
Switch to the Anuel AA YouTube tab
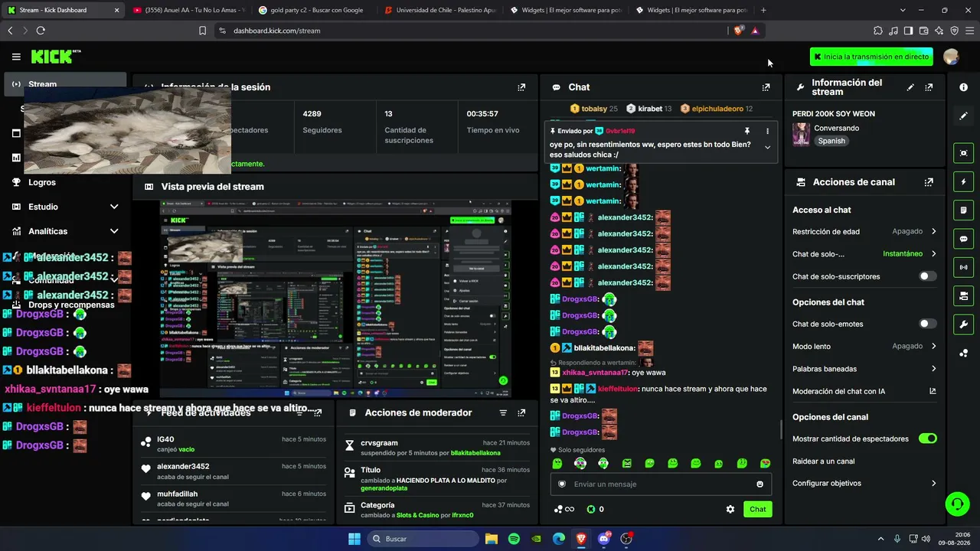[188, 10]
